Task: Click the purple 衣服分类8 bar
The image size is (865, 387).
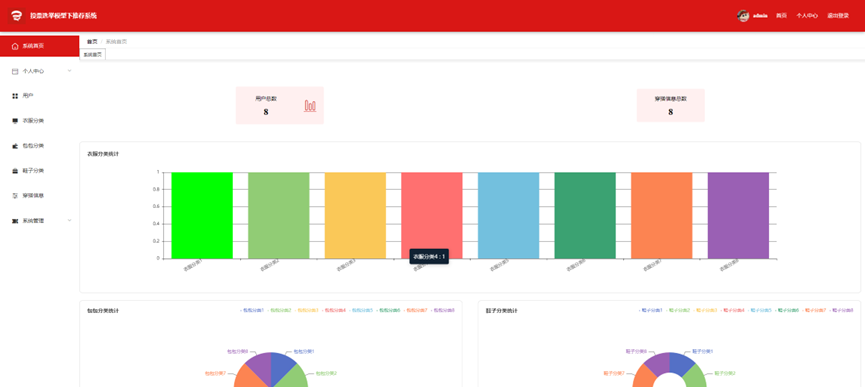Action: pos(738,216)
